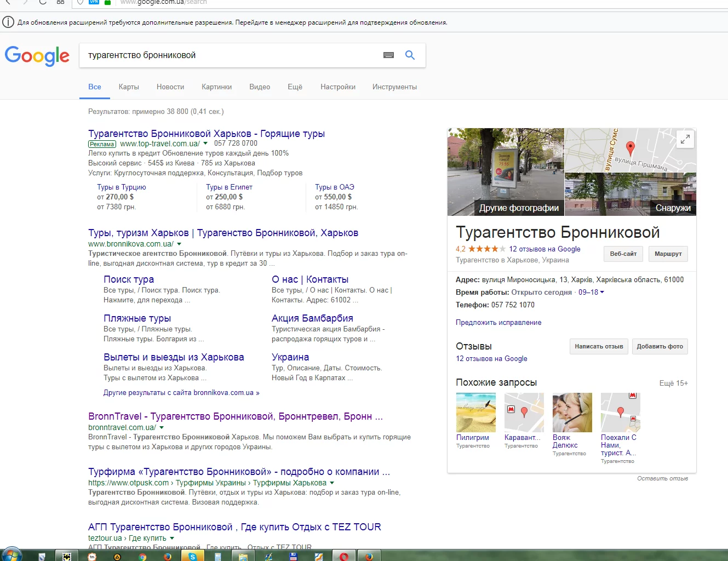
Task: Open the Поехали С Нами agency thumbnail
Action: pyautogui.click(x=621, y=413)
